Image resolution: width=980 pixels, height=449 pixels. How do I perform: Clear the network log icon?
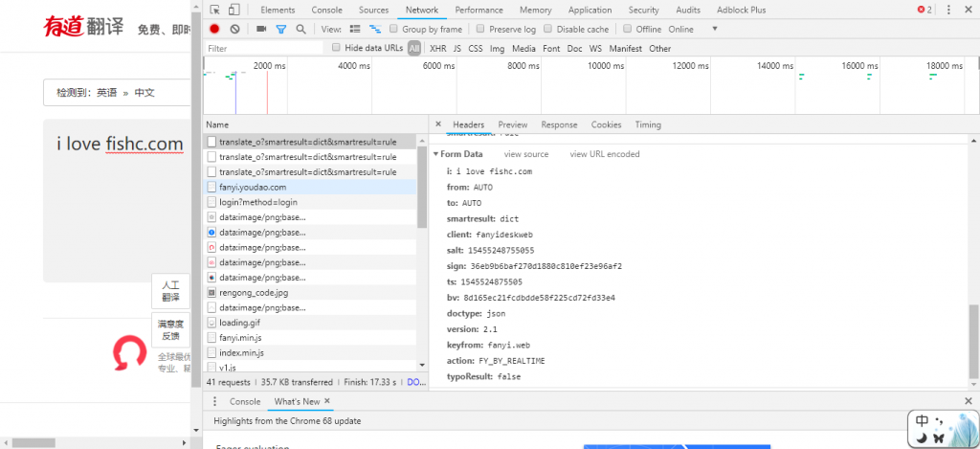click(x=235, y=29)
